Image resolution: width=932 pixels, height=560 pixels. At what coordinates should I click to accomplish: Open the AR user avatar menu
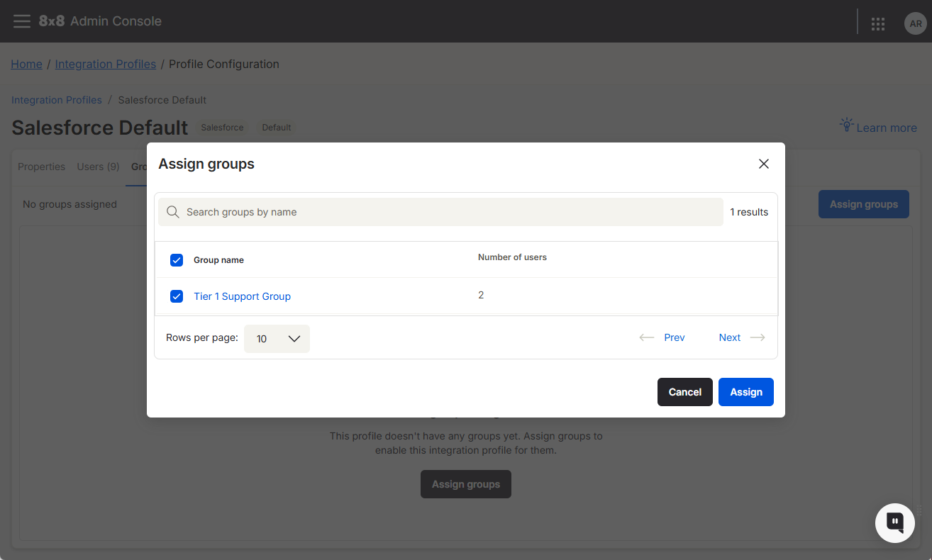[916, 23]
